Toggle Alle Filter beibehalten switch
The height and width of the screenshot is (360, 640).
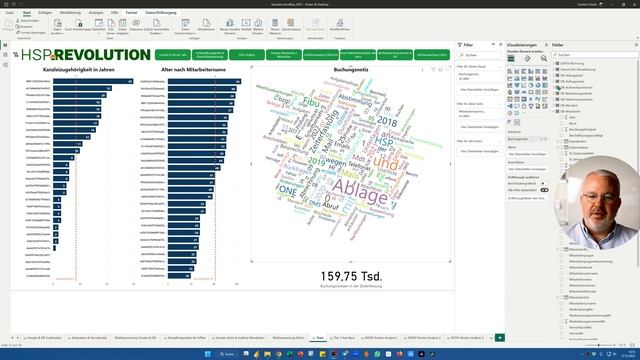tap(544, 190)
